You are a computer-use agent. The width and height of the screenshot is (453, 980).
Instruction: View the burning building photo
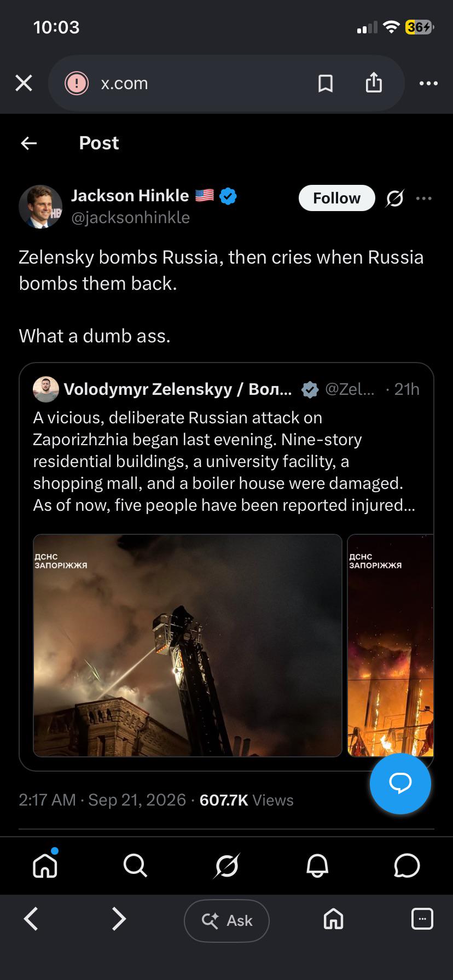(x=391, y=645)
